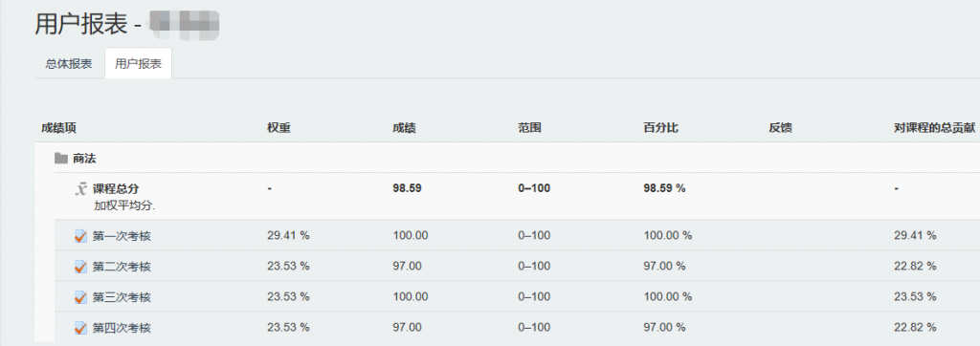Select the 用户报表 tab
The image size is (980, 346).
coord(138,64)
